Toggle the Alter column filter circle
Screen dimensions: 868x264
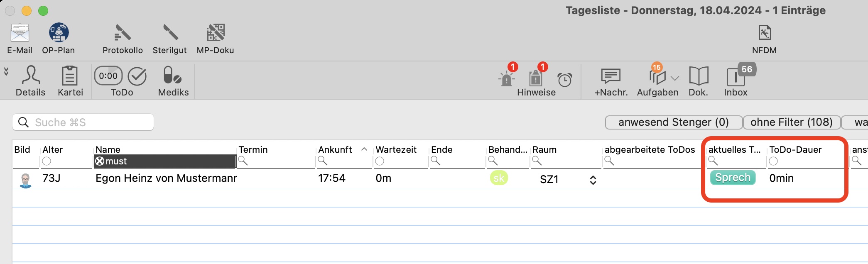[x=47, y=161]
